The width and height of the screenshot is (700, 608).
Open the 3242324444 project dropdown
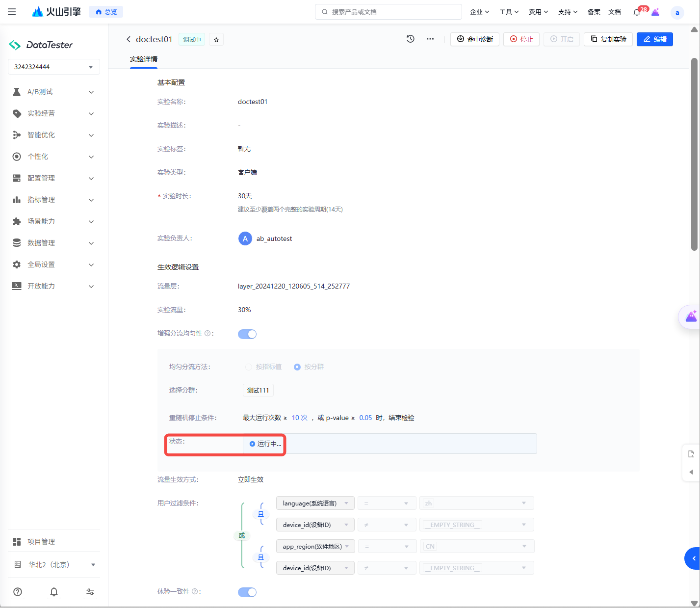pos(54,67)
